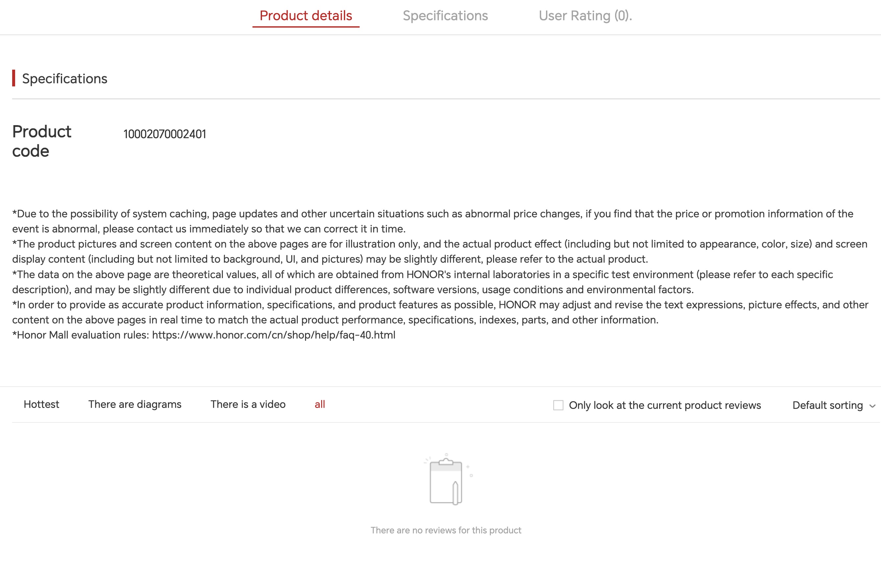
Task: Click the product code number 10002070002401
Action: pos(165,134)
